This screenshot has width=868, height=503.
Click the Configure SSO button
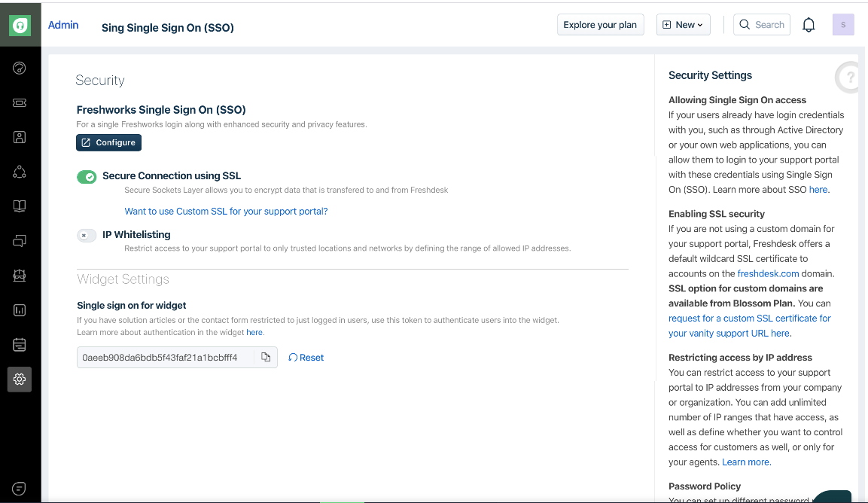[108, 142]
